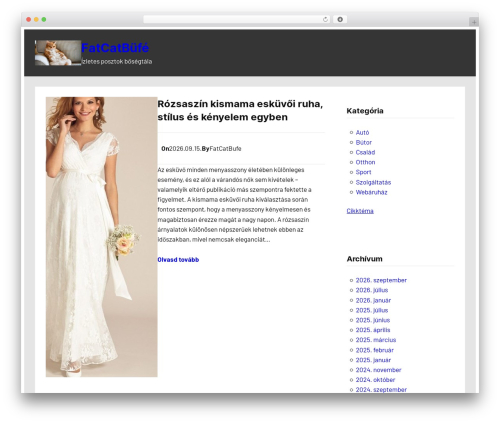Open the Család category
The height and width of the screenshot is (423, 500).
click(x=365, y=152)
